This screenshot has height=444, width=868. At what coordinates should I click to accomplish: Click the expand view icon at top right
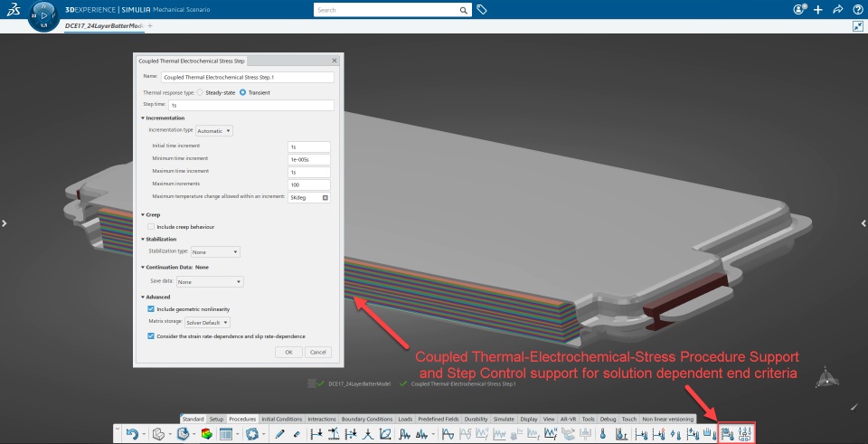coord(858,26)
